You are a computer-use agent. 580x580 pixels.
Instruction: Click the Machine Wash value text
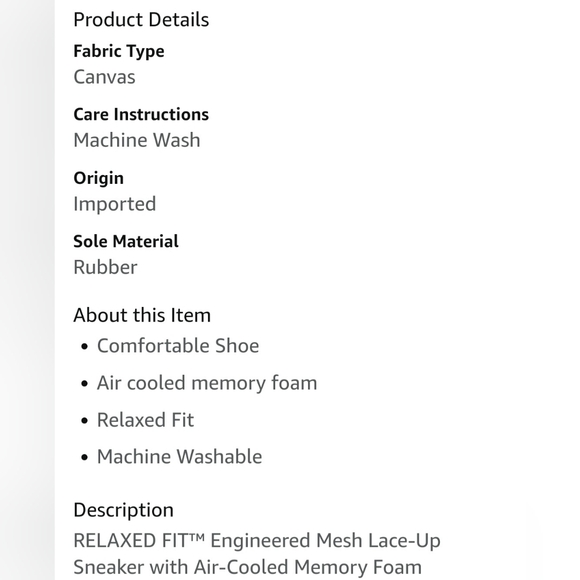click(137, 140)
